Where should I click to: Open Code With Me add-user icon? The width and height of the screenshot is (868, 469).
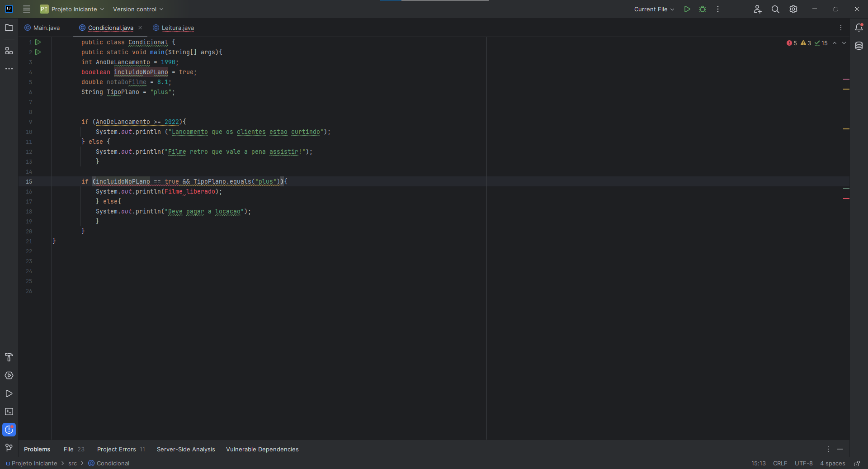pyautogui.click(x=758, y=9)
